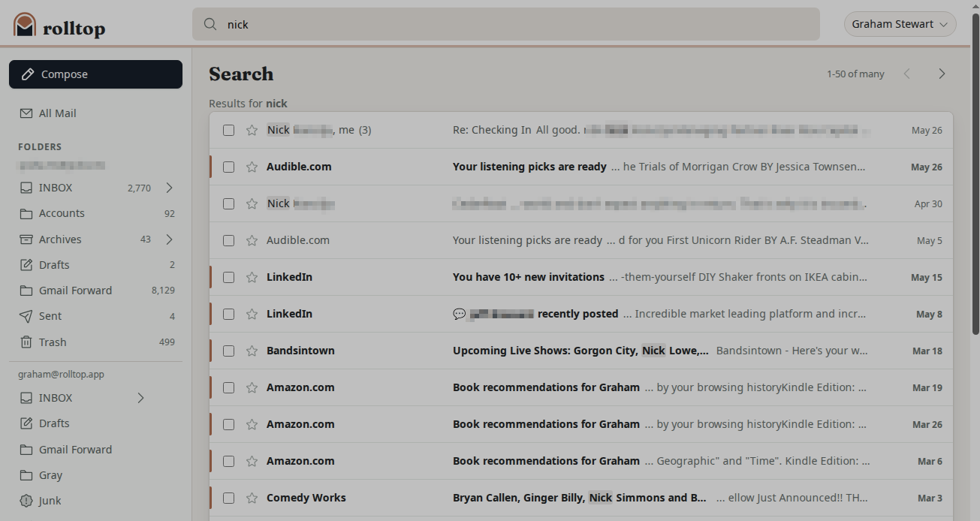Select checkbox for Nick Apr 30 email
980x521 pixels.
[x=229, y=203]
